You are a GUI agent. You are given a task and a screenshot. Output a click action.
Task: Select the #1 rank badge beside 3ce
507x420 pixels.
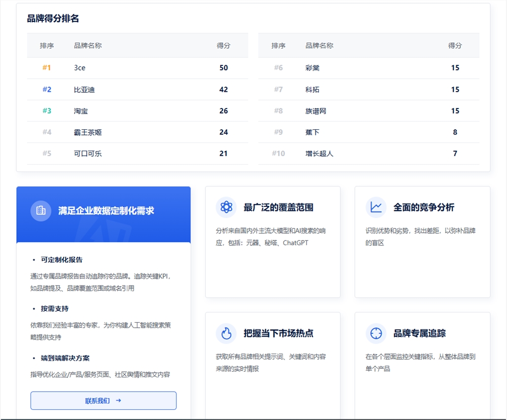point(47,67)
